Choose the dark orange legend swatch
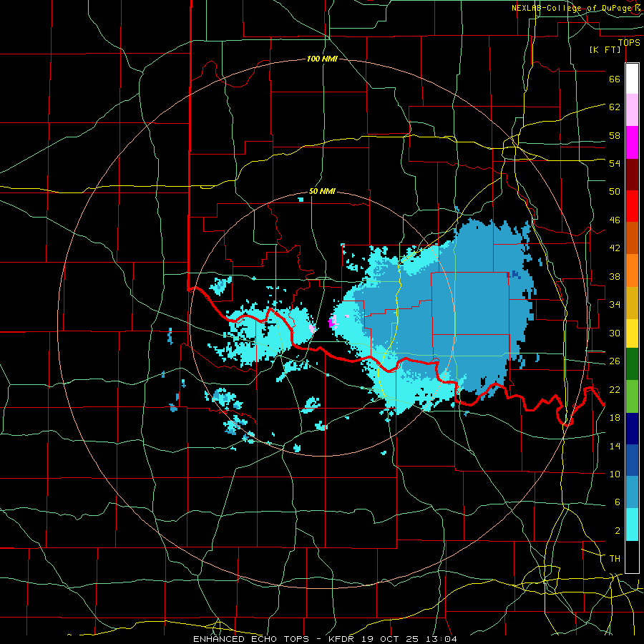The height and width of the screenshot is (644, 644). (632, 238)
